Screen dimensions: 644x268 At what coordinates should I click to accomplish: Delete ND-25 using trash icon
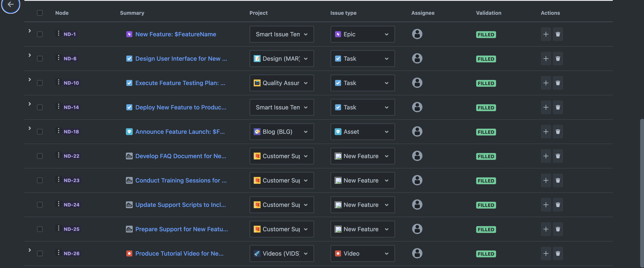[x=558, y=229]
